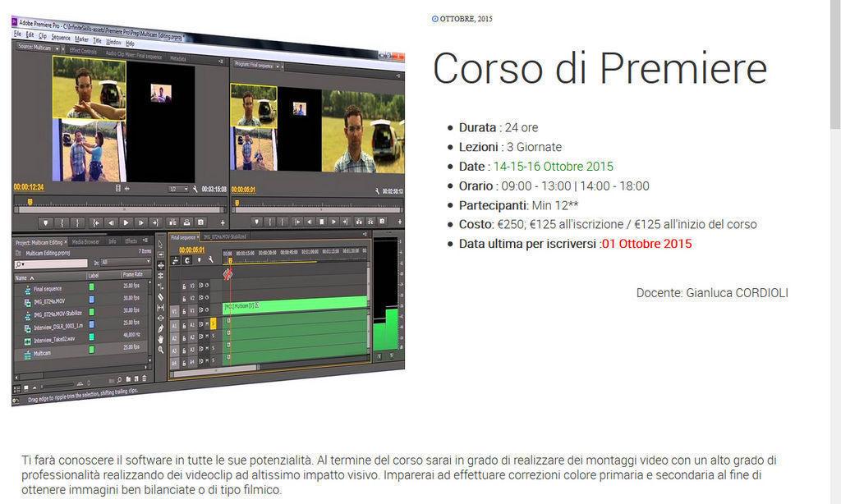The width and height of the screenshot is (841, 504).
Task: Open the Source playback resolution 1/2 dropdown
Action: [x=178, y=189]
